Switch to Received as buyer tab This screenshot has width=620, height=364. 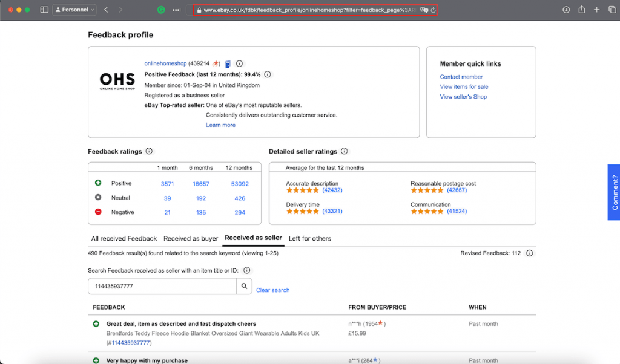point(191,238)
